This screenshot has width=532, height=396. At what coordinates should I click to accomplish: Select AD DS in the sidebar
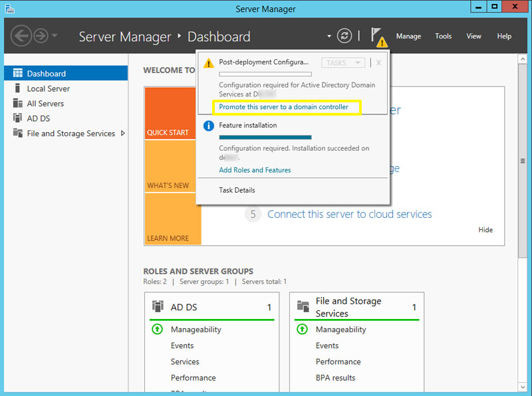point(66,118)
